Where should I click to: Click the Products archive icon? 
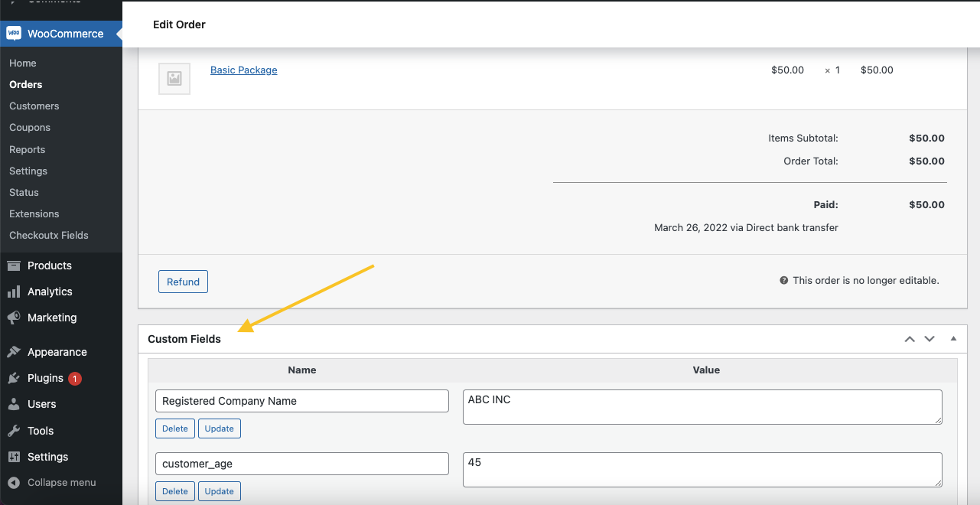14,266
